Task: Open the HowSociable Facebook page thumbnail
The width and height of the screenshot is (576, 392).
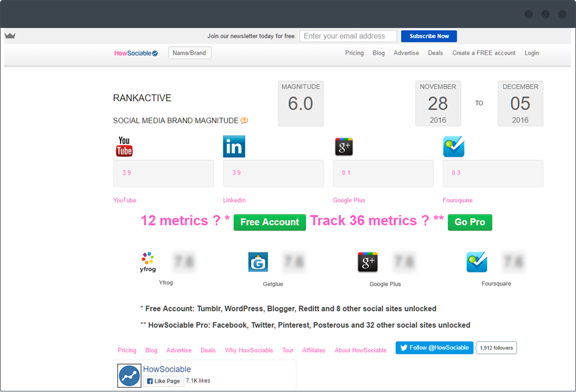Action: tap(129, 376)
